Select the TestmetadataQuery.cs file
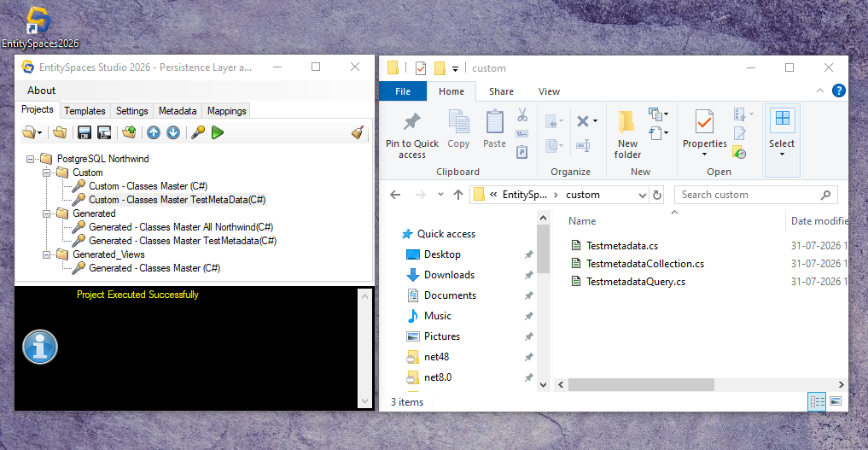868x450 pixels. click(636, 282)
